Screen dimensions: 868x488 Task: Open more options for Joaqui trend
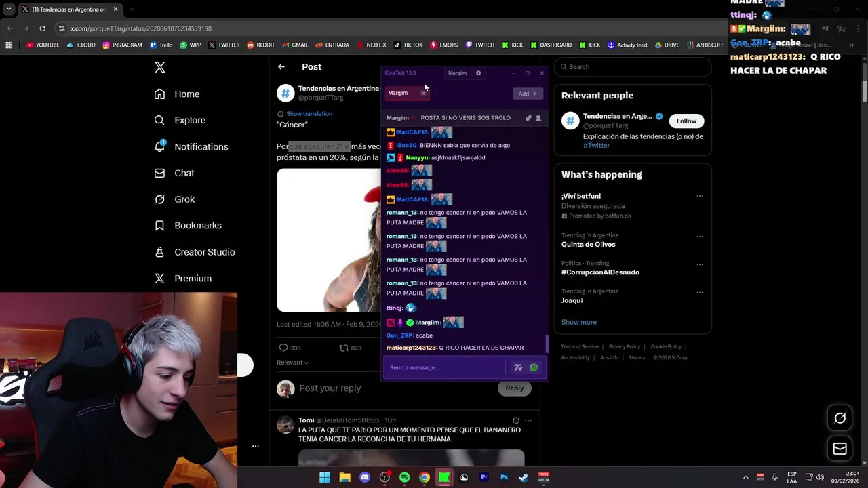coord(700,292)
